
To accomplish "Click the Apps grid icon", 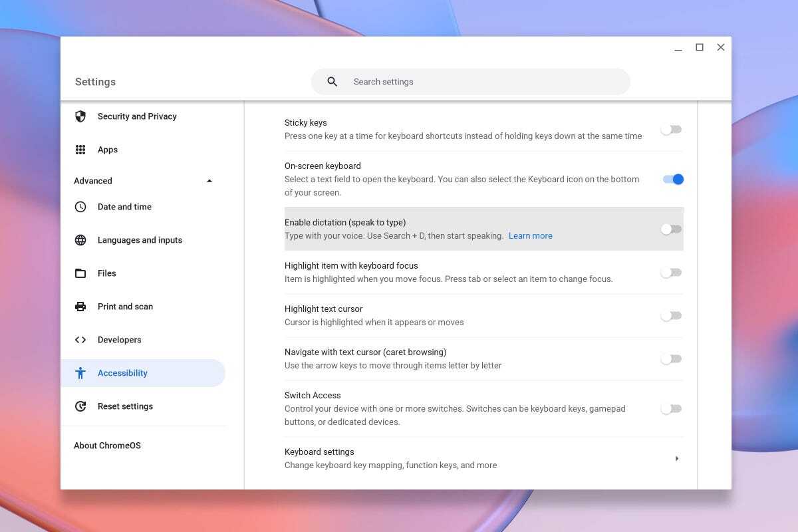I will 80,150.
